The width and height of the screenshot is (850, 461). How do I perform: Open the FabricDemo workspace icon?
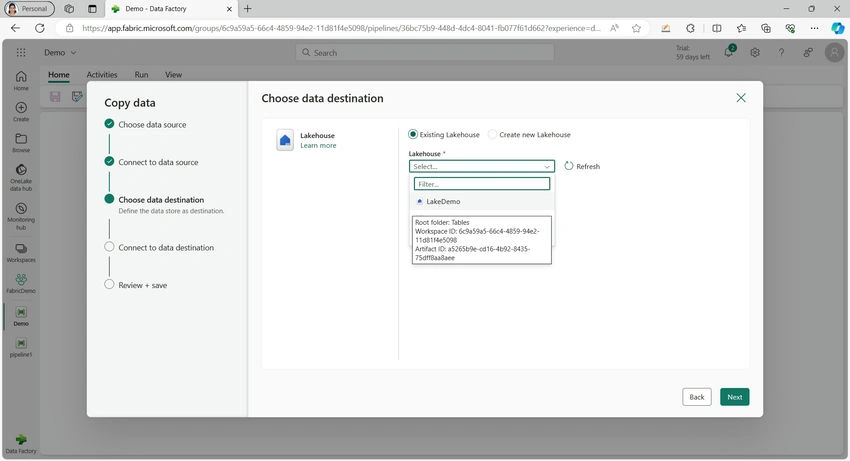click(21, 279)
